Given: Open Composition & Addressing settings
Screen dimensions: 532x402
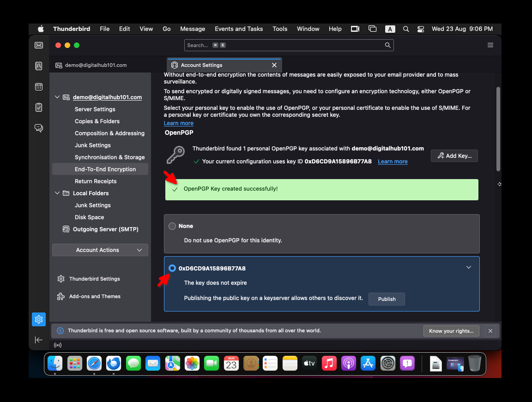Looking at the screenshot, I should 109,133.
